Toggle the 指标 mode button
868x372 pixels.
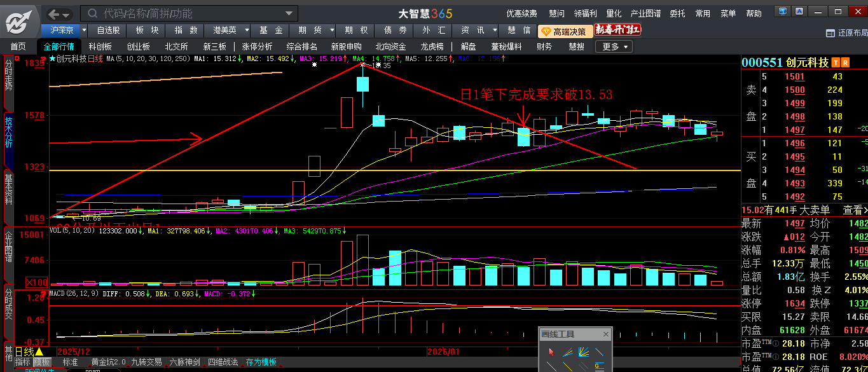pyautogui.click(x=23, y=362)
